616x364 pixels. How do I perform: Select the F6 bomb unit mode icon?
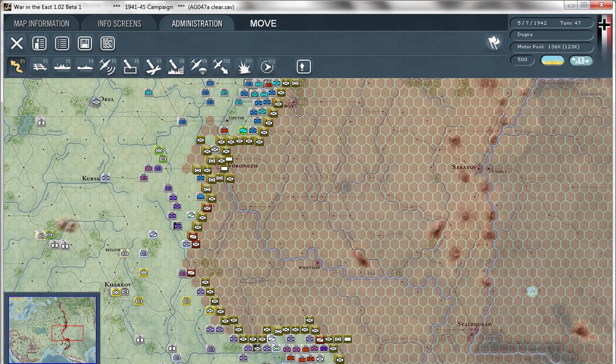click(x=131, y=67)
